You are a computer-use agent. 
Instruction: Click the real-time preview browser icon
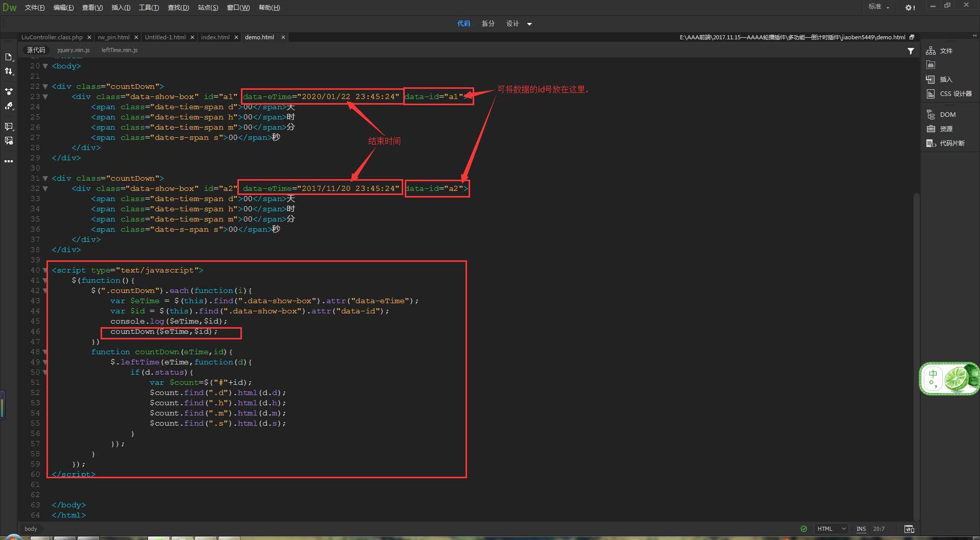coord(909,529)
